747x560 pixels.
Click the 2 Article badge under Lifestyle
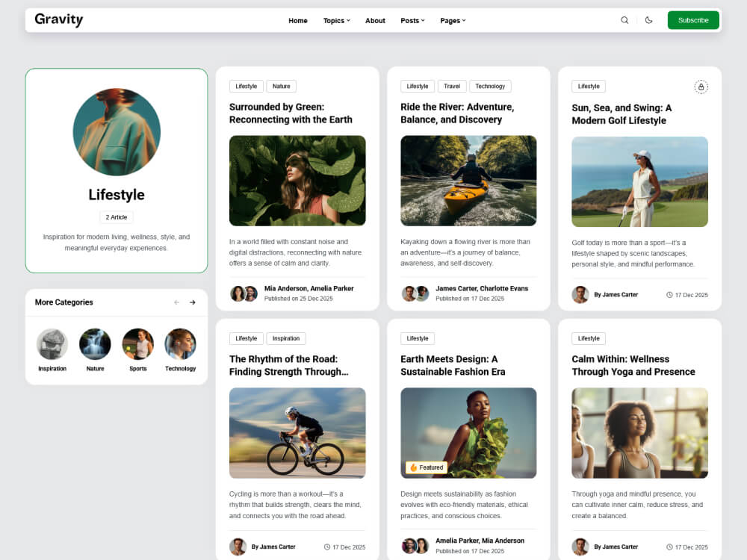(x=116, y=217)
